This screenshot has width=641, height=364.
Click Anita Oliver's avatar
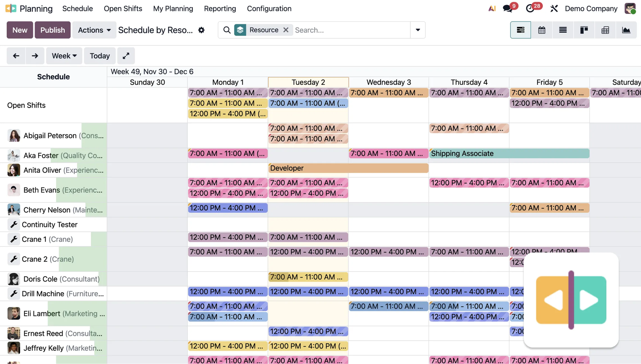14,170
